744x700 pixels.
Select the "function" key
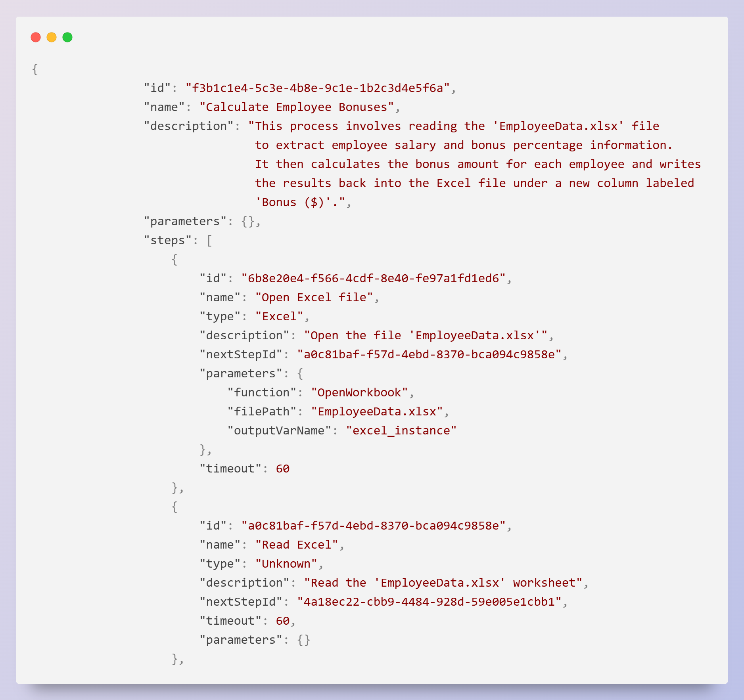coord(262,392)
